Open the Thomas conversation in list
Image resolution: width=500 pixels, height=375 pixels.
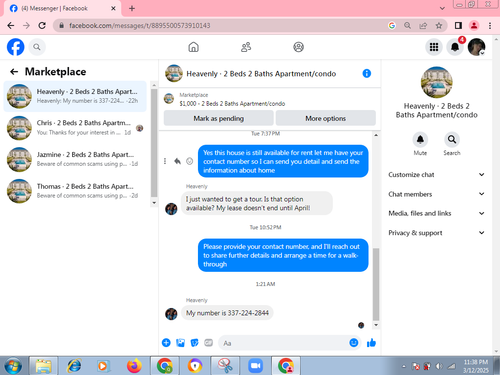(75, 191)
